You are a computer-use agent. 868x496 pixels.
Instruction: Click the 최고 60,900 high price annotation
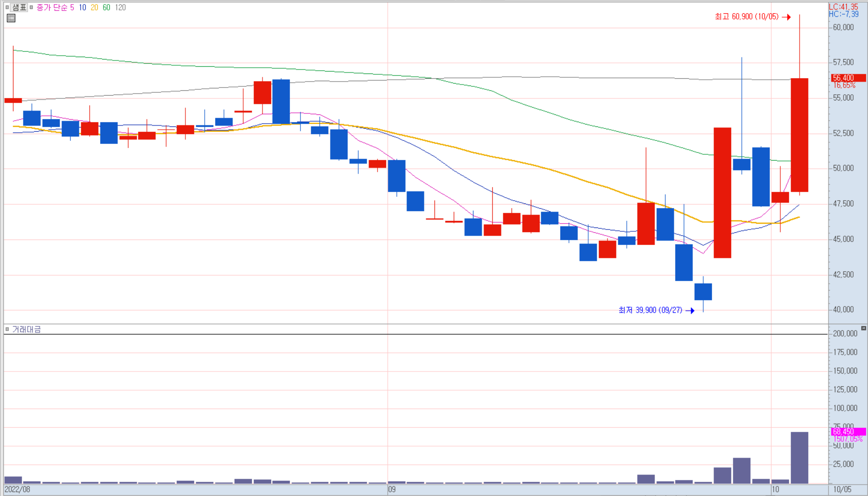pos(747,16)
